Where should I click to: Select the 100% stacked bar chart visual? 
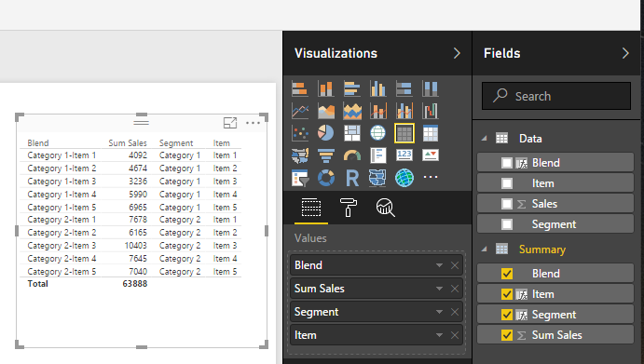click(x=404, y=88)
